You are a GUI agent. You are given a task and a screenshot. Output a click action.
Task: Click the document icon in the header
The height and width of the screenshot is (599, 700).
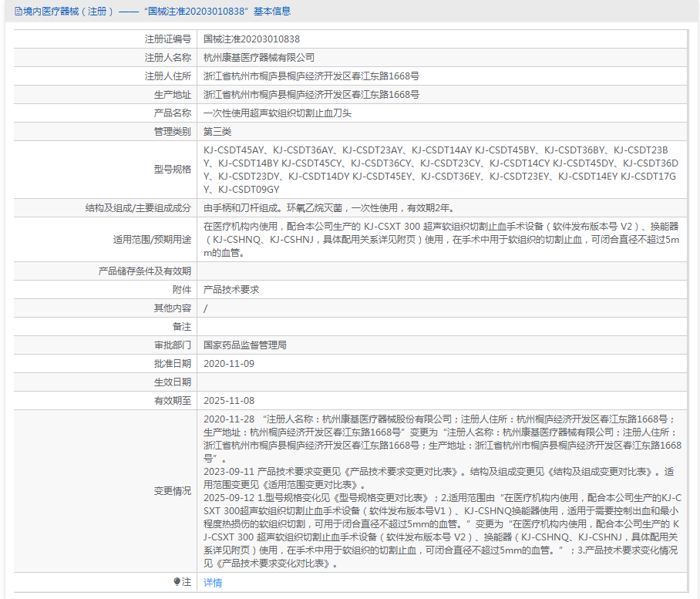coord(19,12)
